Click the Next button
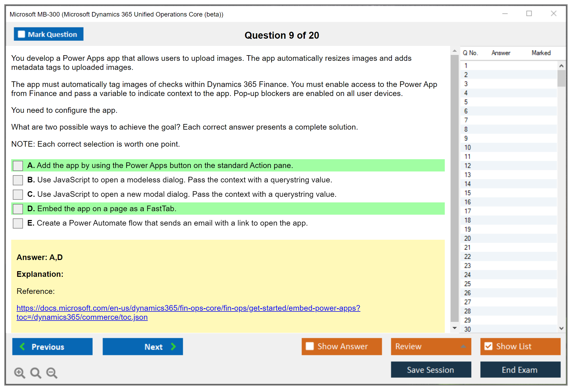 click(143, 346)
